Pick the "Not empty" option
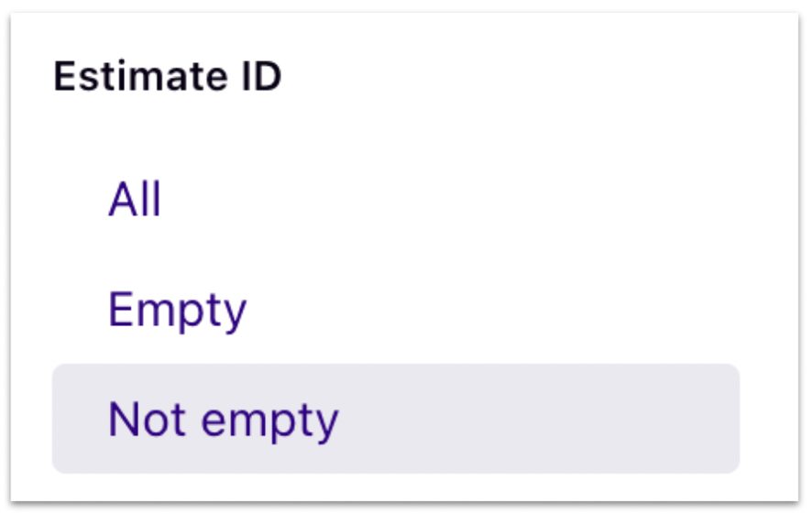812x514 pixels. (x=396, y=419)
